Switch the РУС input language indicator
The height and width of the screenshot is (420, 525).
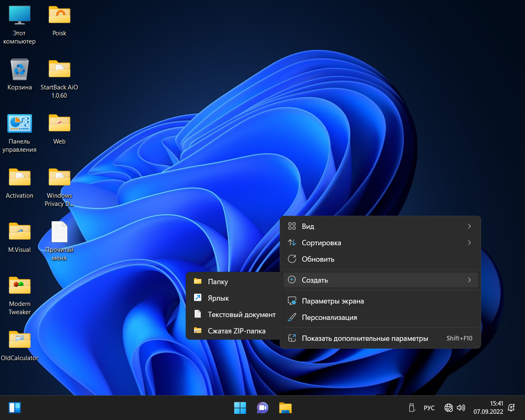pos(429,408)
